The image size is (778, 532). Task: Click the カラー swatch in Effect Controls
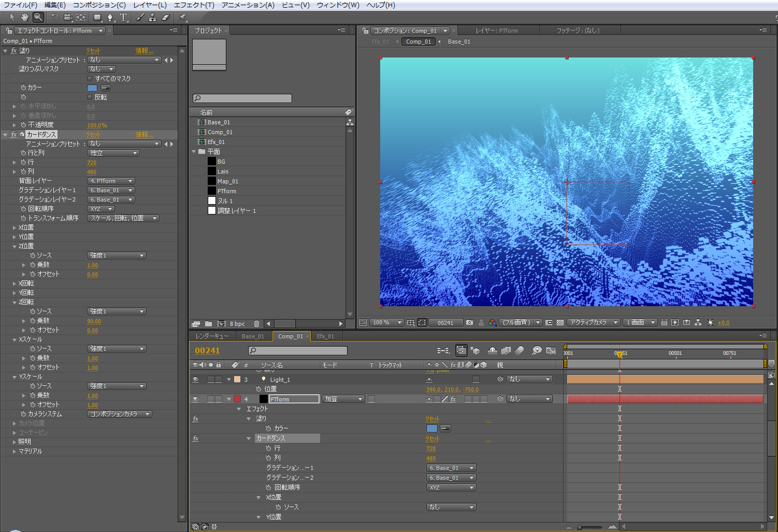click(x=92, y=88)
